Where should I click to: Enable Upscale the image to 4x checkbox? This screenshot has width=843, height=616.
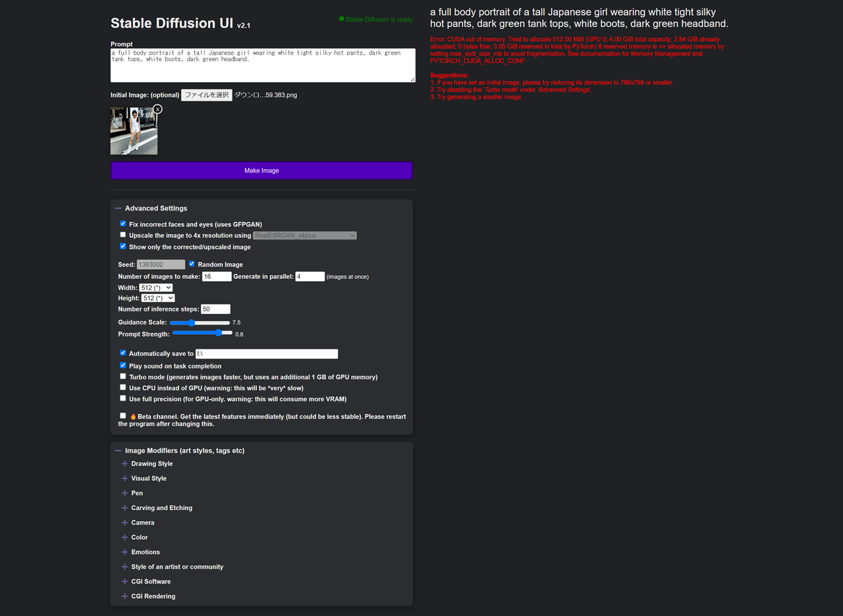point(123,235)
